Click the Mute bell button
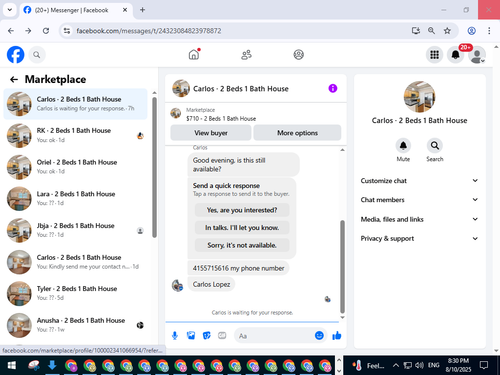 pyautogui.click(x=403, y=146)
